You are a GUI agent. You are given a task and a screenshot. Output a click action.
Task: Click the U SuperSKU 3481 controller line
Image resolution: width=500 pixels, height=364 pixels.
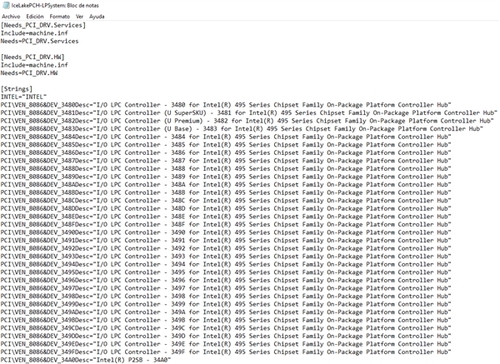249,113
